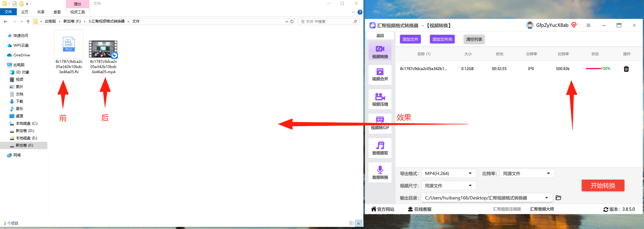Viewport: 644px width, 229px height.
Task: Open the 视频合并 video merge tool
Action: [x=380, y=75]
